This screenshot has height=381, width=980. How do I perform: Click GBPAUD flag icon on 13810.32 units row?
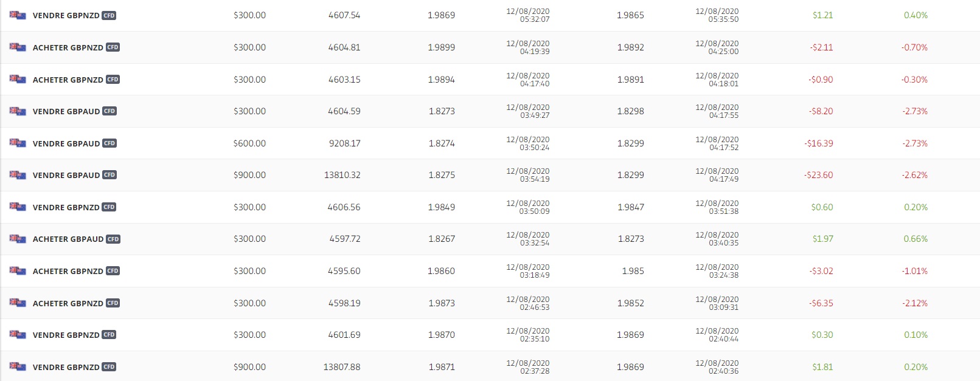point(18,175)
